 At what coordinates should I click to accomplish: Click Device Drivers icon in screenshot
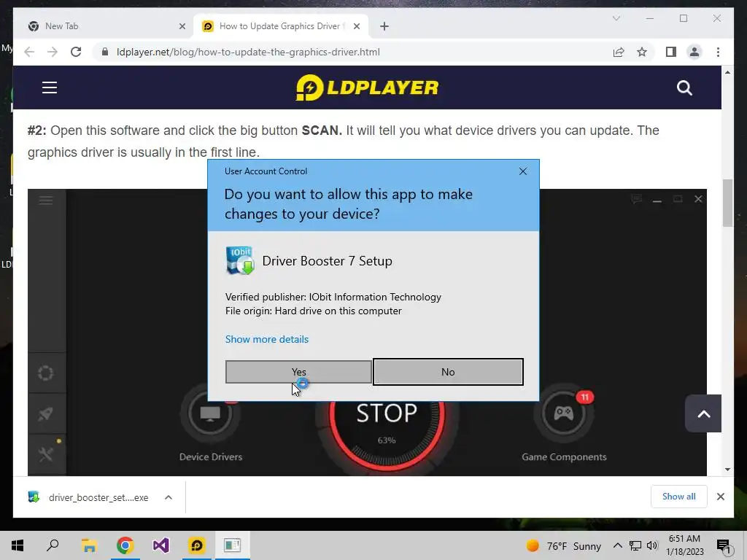coord(210,413)
